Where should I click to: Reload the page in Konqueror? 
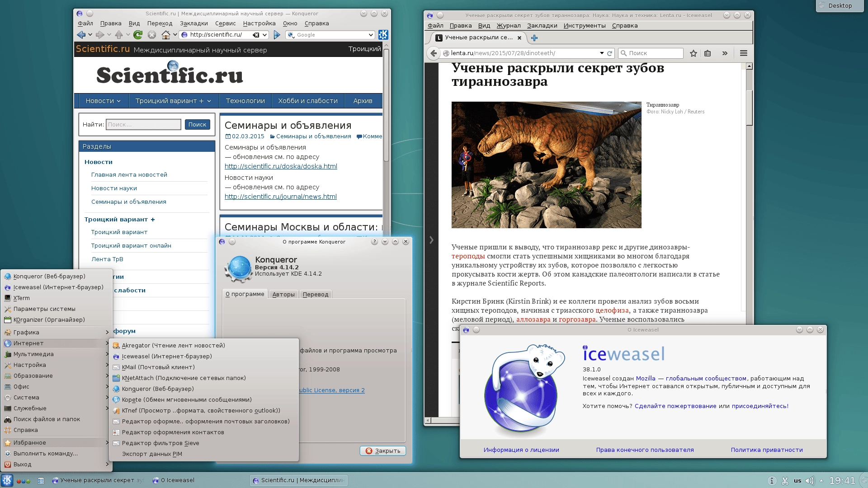click(x=138, y=35)
